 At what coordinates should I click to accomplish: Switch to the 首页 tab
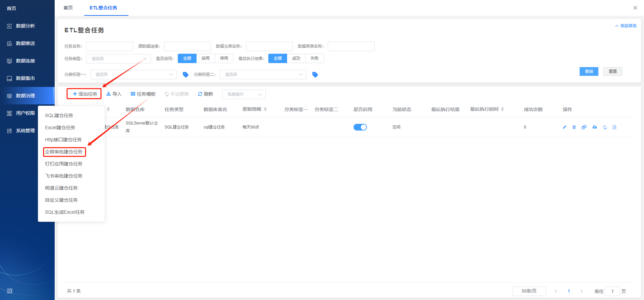click(68, 8)
